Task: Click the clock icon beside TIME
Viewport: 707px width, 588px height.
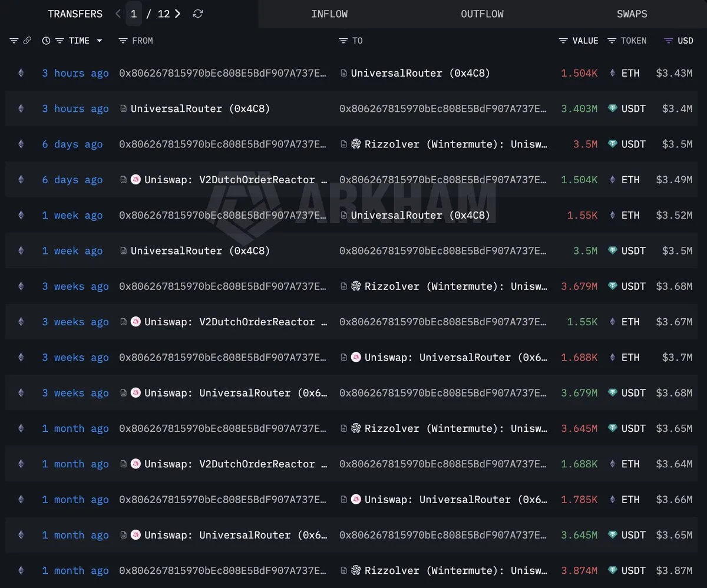Action: click(46, 41)
